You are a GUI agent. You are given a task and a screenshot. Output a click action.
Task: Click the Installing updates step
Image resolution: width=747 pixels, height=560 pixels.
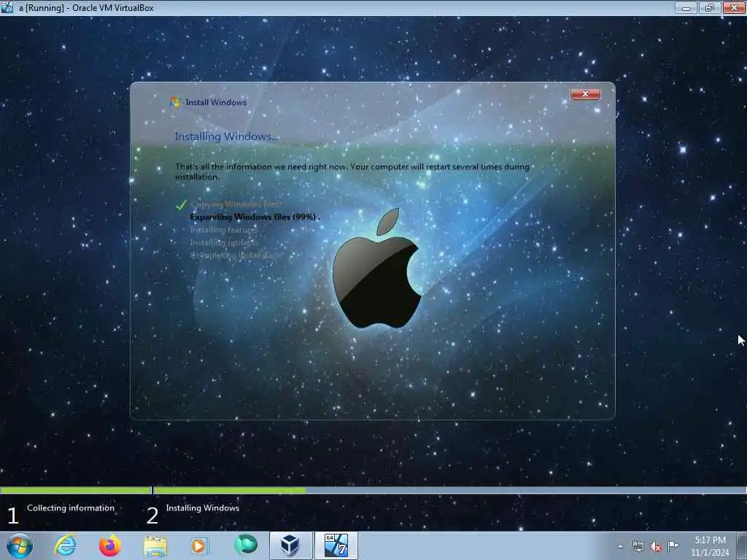pyautogui.click(x=224, y=242)
